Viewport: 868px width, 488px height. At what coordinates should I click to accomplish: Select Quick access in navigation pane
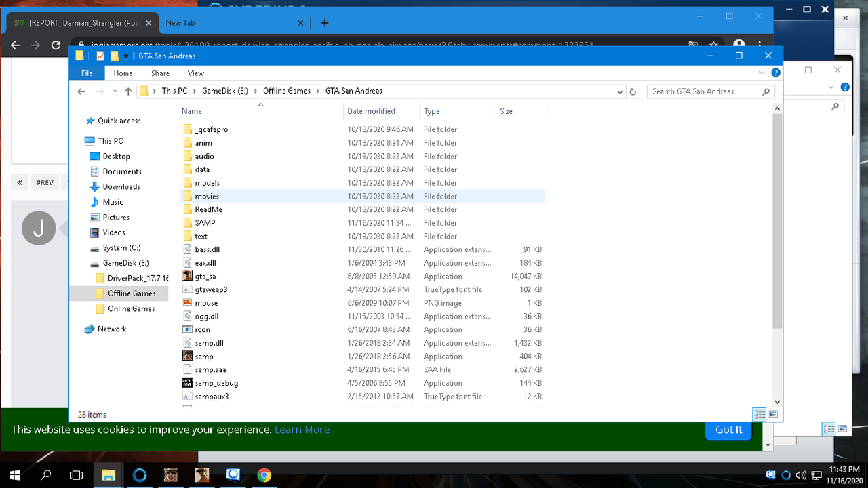coord(119,121)
